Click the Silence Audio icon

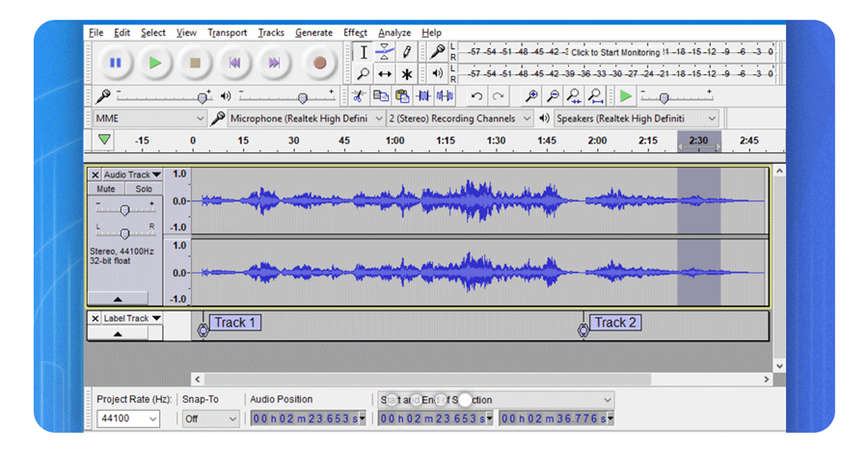click(x=445, y=96)
